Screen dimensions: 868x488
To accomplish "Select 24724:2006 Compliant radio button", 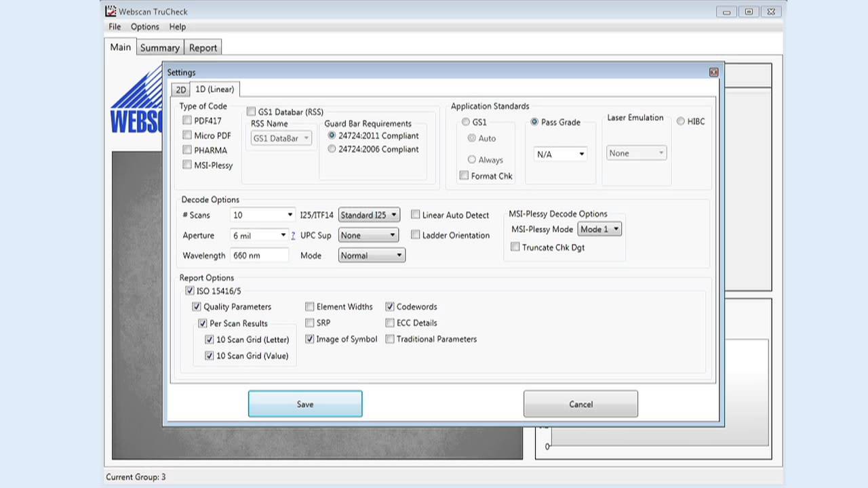I will tap(332, 149).
